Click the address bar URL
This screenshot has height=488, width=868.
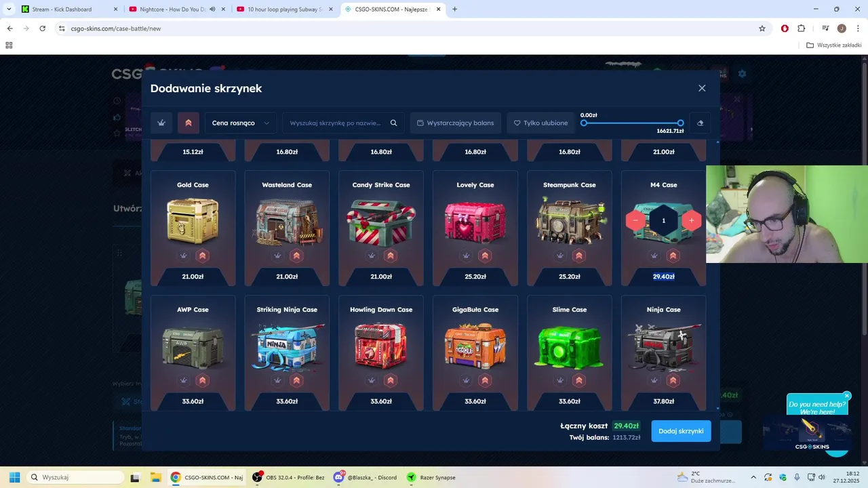116,28
